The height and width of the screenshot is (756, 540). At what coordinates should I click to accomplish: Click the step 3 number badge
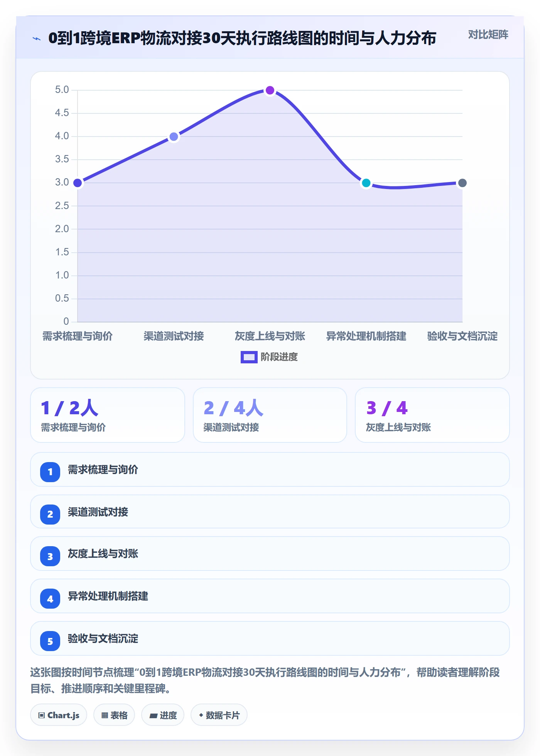[50, 556]
